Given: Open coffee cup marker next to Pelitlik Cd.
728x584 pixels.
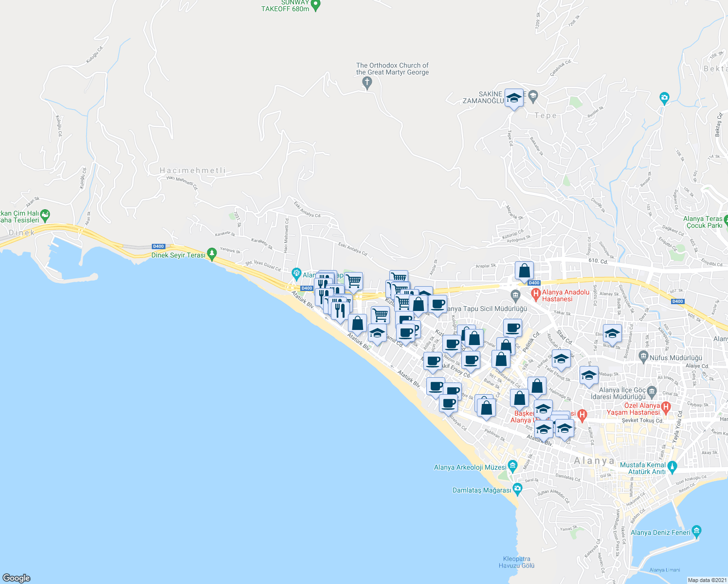Looking at the screenshot, I should click(x=512, y=328).
